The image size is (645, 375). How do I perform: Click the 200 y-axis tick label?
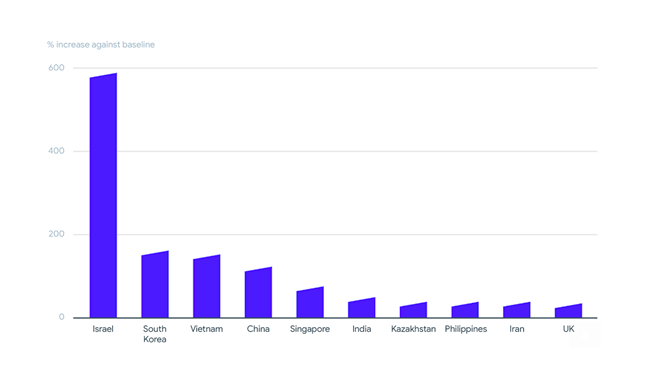point(56,234)
